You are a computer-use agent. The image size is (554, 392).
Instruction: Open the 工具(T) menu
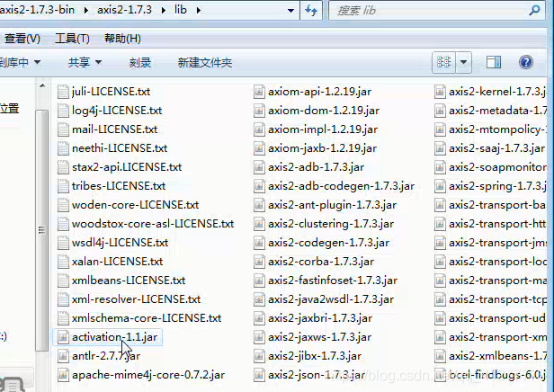click(73, 38)
